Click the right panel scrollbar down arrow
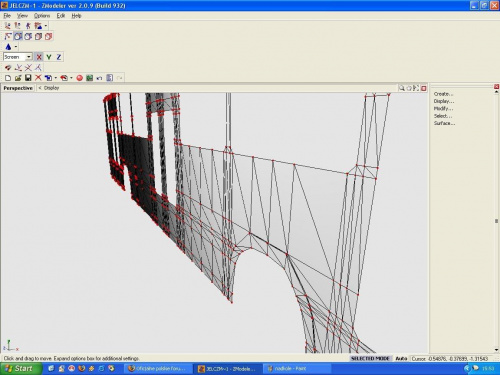The height and width of the screenshot is (375, 500). coord(496,350)
